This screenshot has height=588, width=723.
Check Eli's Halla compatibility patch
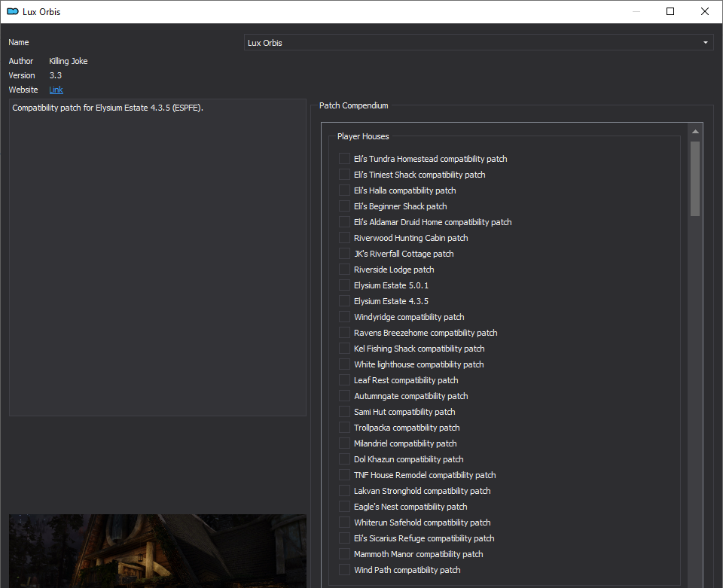(x=344, y=190)
